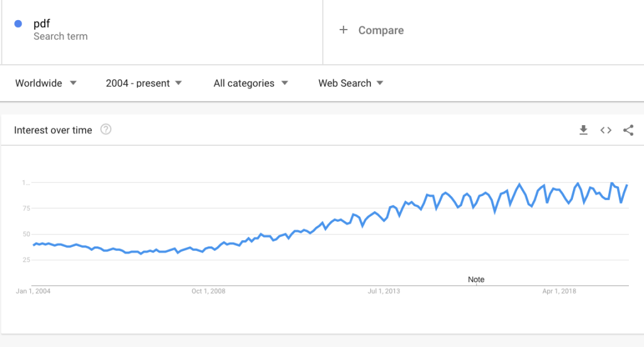Click the Note marker on the chart
Screen dimensions: 644x347
tap(476, 280)
